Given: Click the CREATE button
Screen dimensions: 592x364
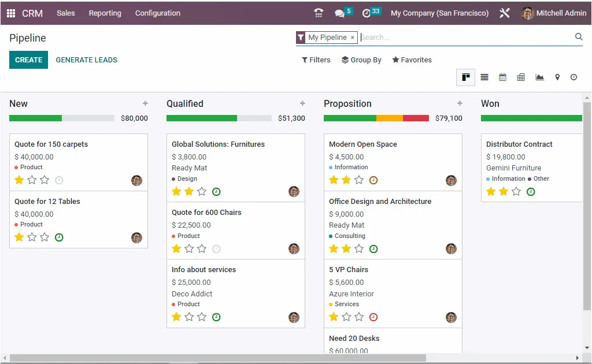Looking at the screenshot, I should click(x=28, y=60).
